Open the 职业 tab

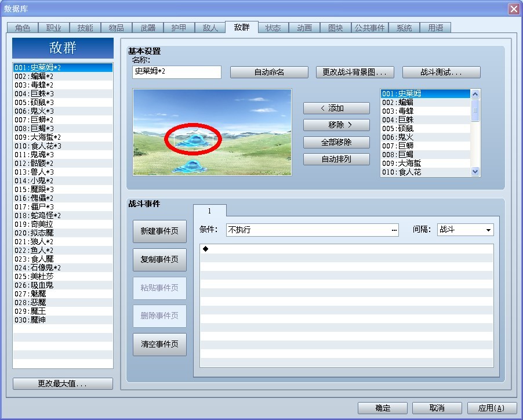54,28
